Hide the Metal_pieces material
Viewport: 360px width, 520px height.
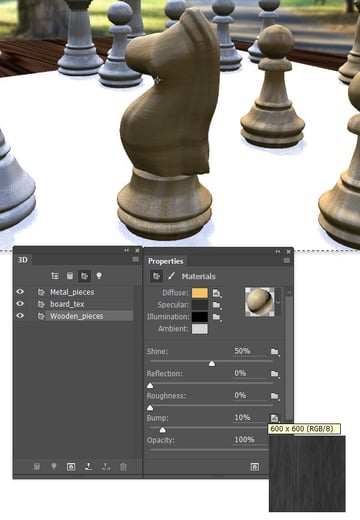20,292
